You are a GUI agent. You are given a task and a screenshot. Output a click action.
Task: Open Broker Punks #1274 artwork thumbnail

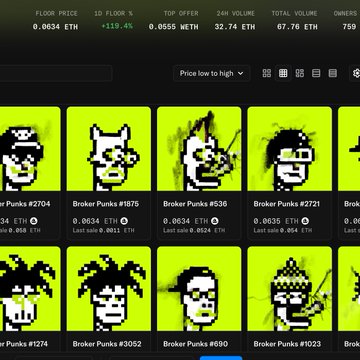30,289
